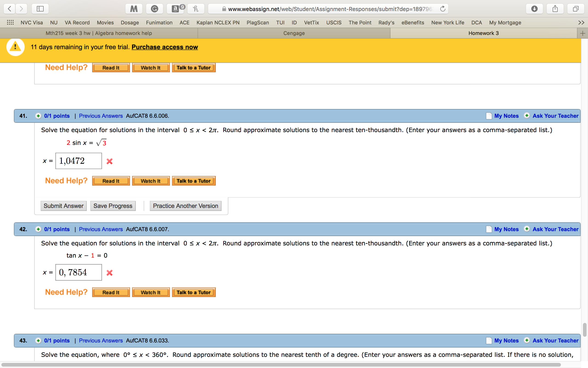588x368 pixels.
Task: Click the answer field containing 1,0472
Action: [79, 161]
